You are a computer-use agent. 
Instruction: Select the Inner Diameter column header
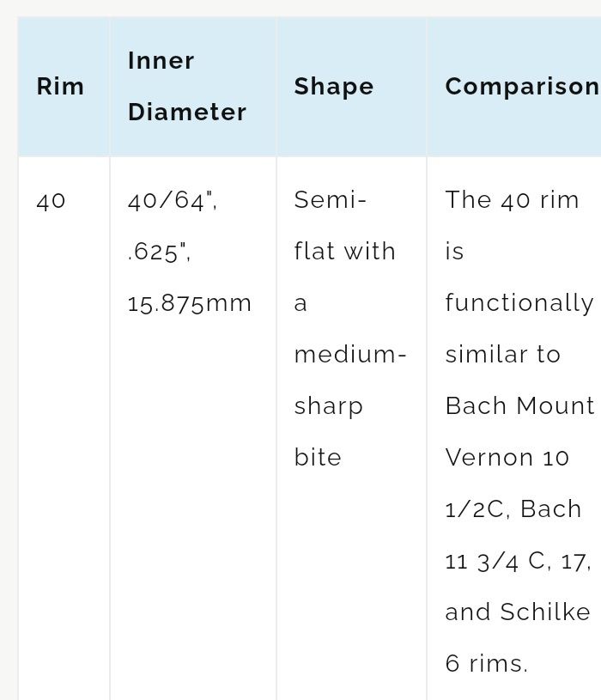(x=187, y=86)
